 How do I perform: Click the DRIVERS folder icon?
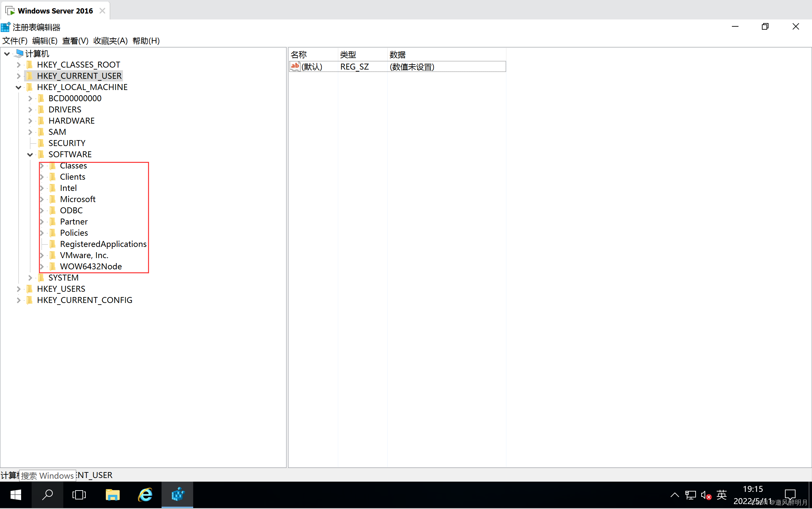(x=41, y=109)
